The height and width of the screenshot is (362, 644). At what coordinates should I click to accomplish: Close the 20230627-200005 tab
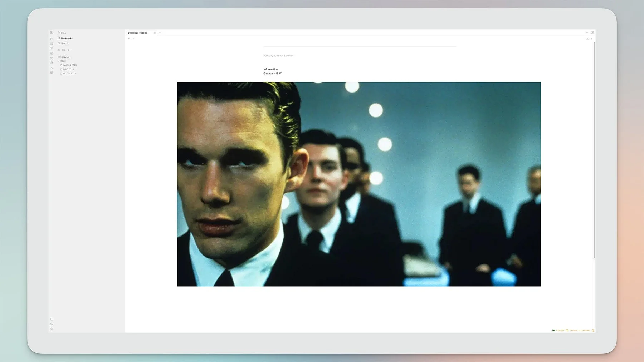[155, 33]
